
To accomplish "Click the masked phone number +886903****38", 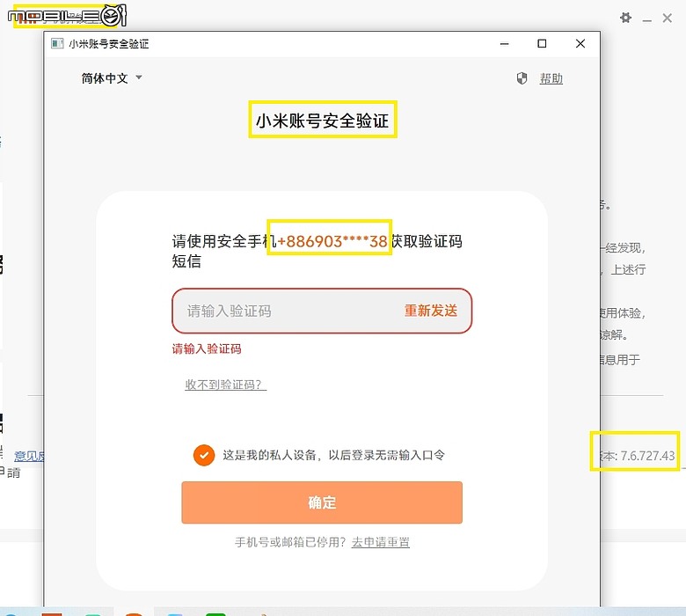I will point(332,241).
